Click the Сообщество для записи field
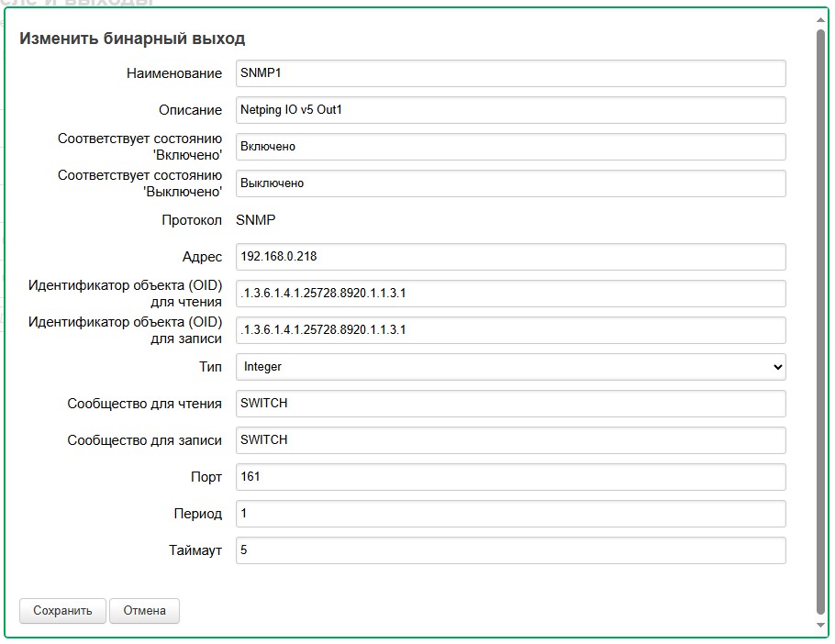This screenshot has width=835, height=644. (510, 440)
